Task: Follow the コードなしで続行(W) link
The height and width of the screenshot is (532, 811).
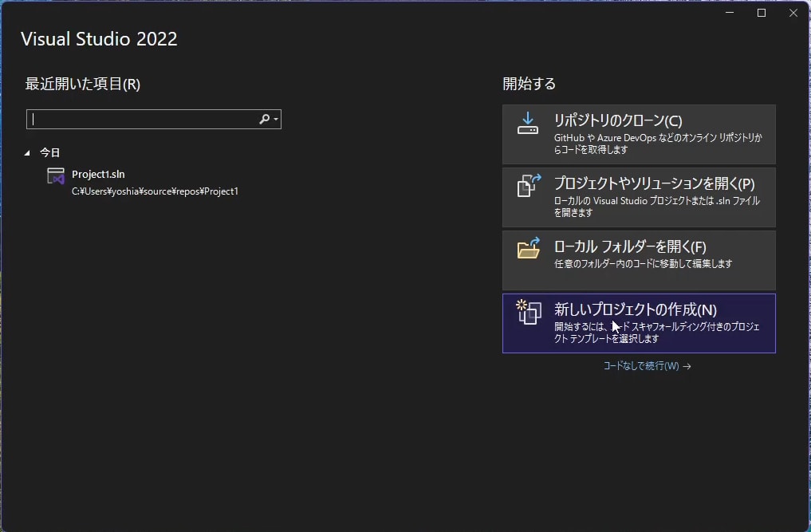Action: pyautogui.click(x=647, y=366)
